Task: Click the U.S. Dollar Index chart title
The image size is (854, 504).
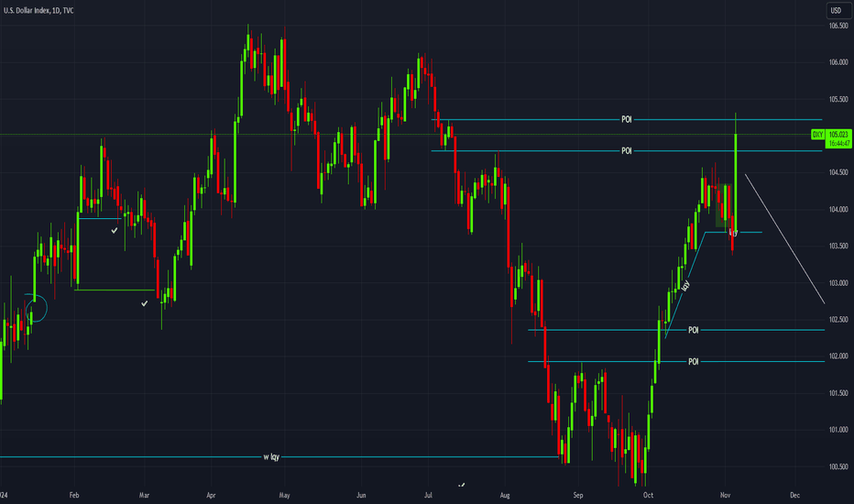Action: point(38,10)
